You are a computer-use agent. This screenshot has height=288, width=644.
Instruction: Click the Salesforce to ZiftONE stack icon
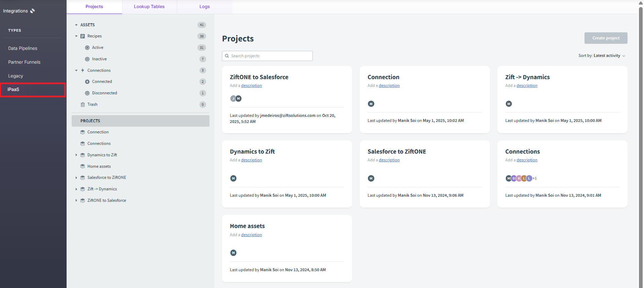[x=82, y=178]
